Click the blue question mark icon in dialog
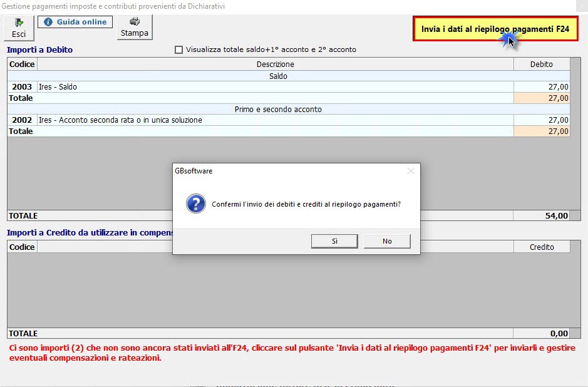 tap(196, 204)
